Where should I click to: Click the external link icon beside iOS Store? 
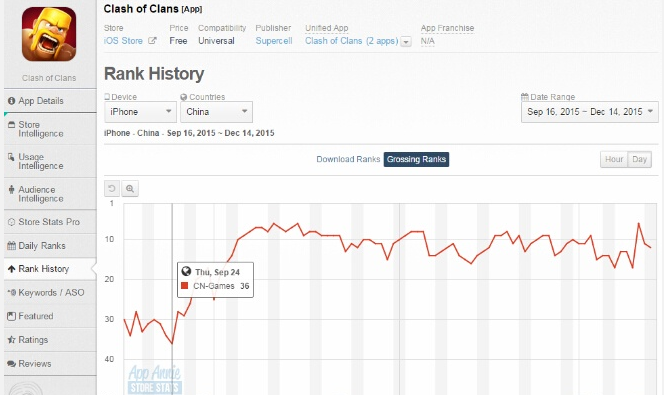click(152, 41)
